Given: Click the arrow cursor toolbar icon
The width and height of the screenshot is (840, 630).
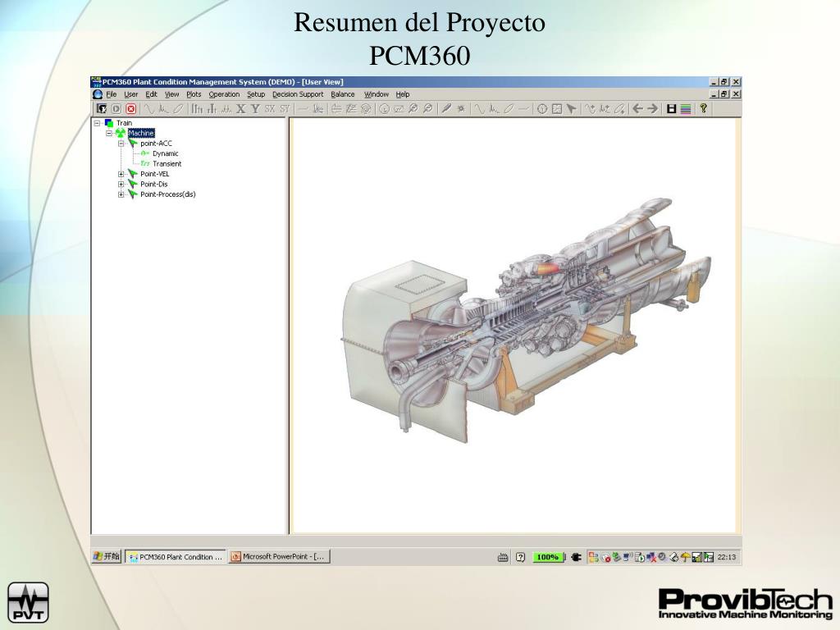Looking at the screenshot, I should tap(572, 109).
